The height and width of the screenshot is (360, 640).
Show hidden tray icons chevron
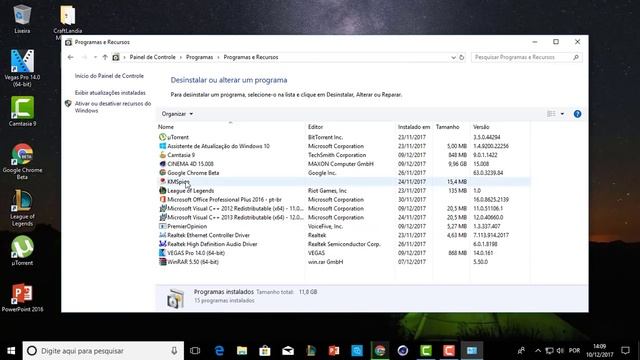(x=538, y=351)
